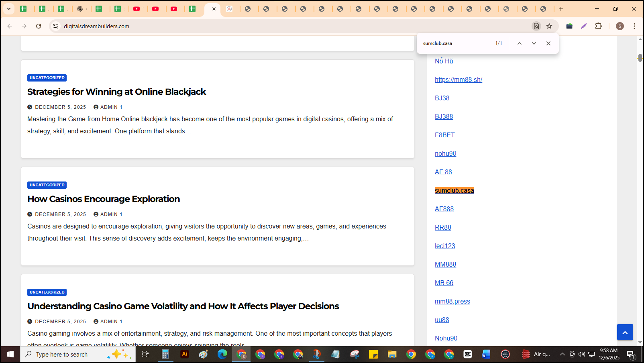Image resolution: width=644 pixels, height=363 pixels.
Task: Expand the tab search dropdown
Action: [8, 9]
